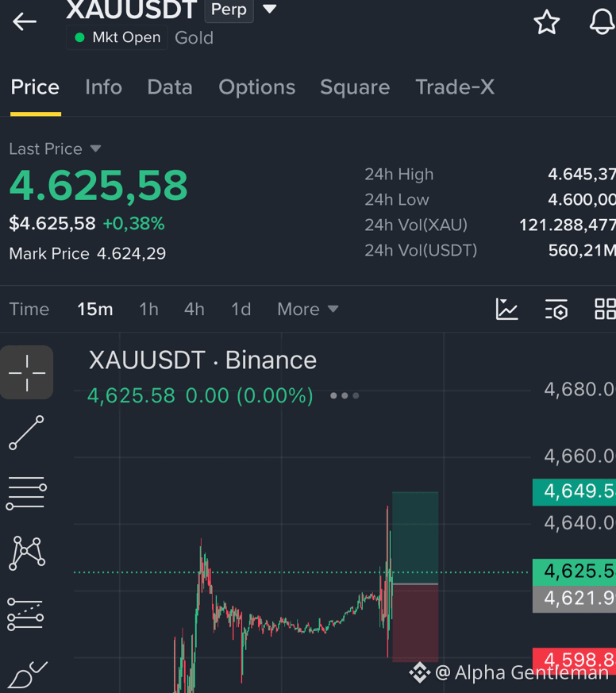Select the trend line drawing tool
The image size is (616, 693).
pos(26,433)
